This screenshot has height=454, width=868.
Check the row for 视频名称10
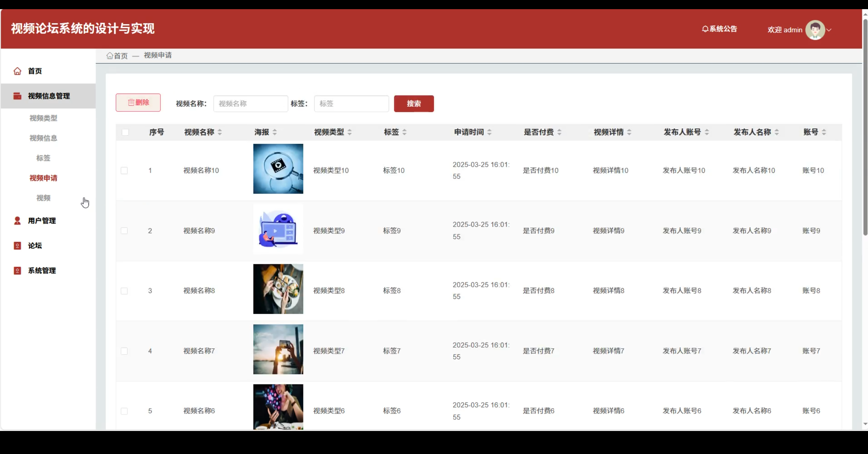124,170
